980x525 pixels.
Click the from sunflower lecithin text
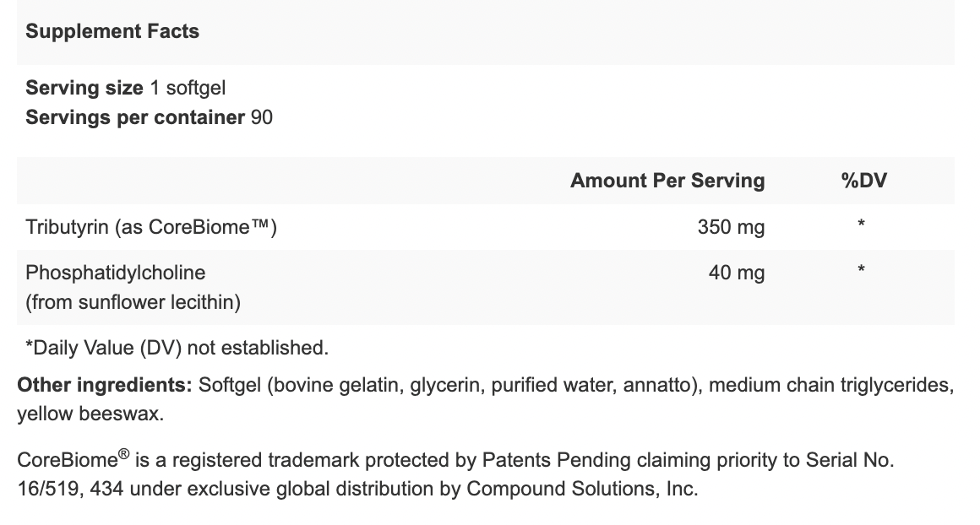point(133,302)
